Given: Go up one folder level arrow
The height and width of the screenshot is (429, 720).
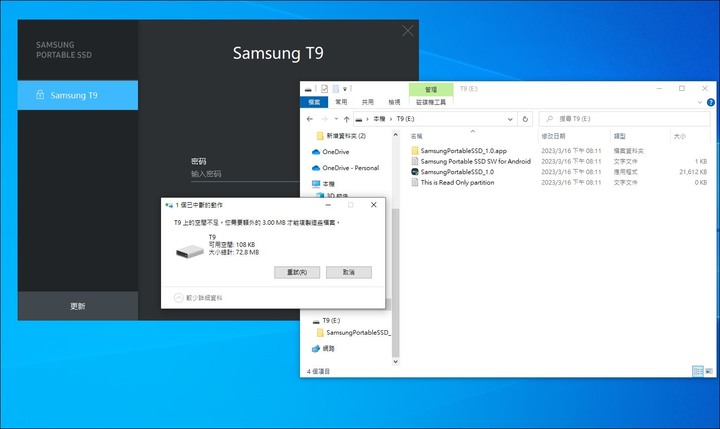Looking at the screenshot, I should 347,119.
